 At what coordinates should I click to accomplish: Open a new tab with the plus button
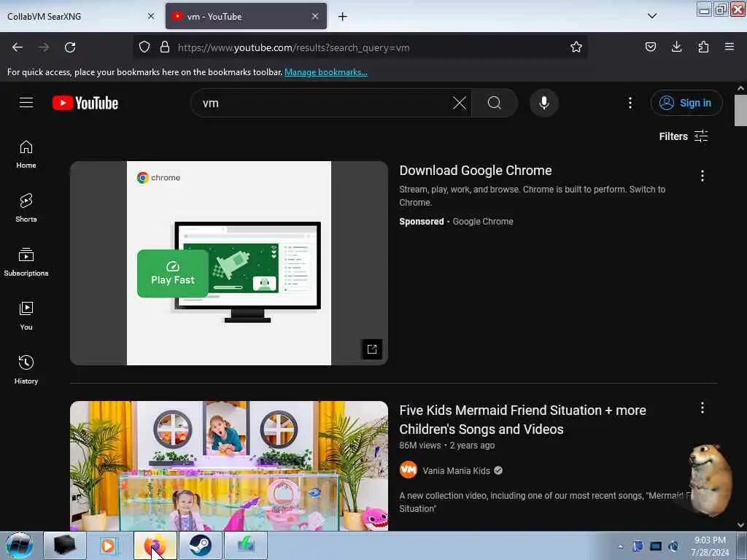pyautogui.click(x=343, y=17)
